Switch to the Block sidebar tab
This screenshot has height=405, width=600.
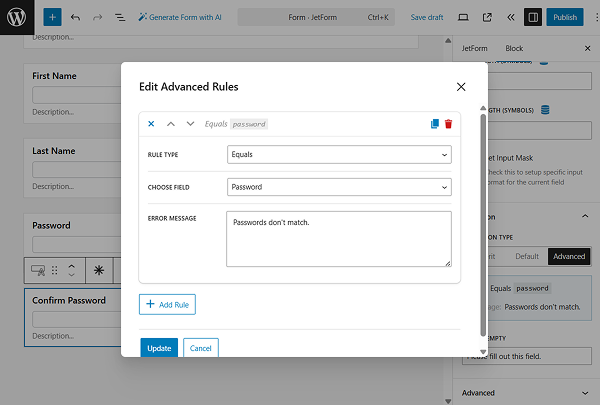(x=514, y=48)
